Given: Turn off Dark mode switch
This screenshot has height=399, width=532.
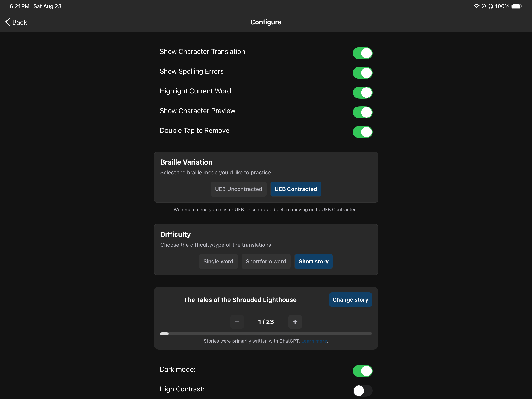Looking at the screenshot, I should pos(362,371).
